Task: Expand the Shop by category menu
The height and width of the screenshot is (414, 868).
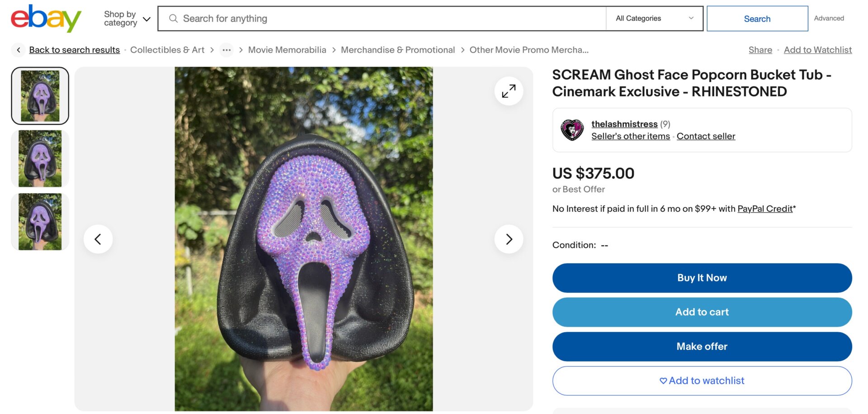Action: click(x=126, y=19)
